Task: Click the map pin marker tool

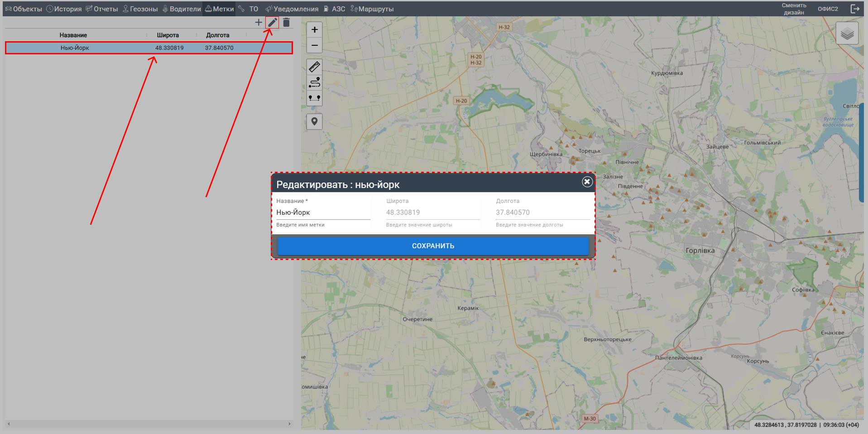Action: [x=314, y=121]
